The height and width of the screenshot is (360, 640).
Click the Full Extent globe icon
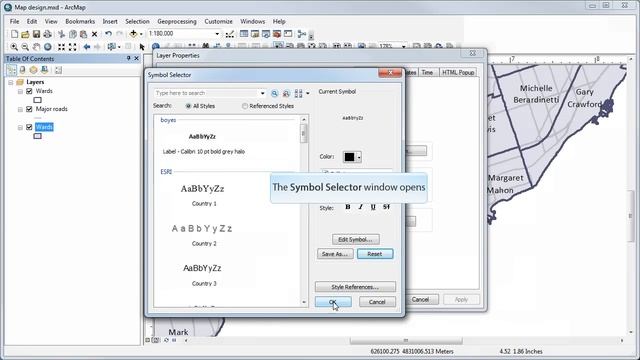(x=47, y=47)
